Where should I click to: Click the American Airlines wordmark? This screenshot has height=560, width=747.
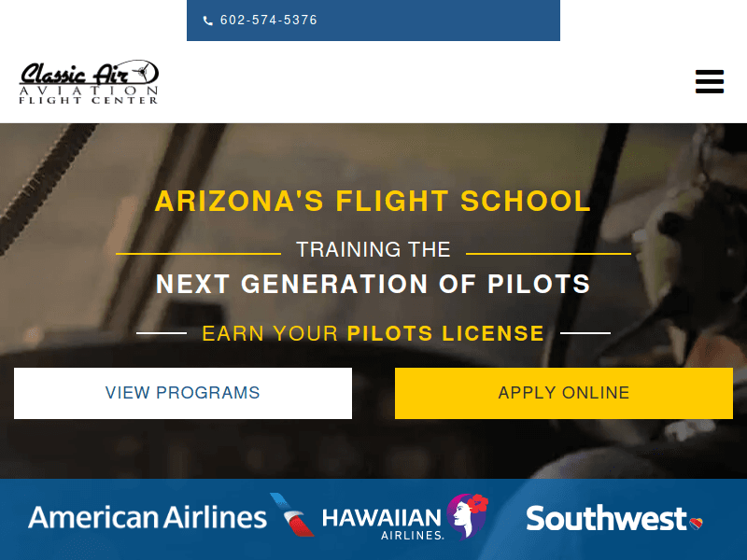pos(148,518)
